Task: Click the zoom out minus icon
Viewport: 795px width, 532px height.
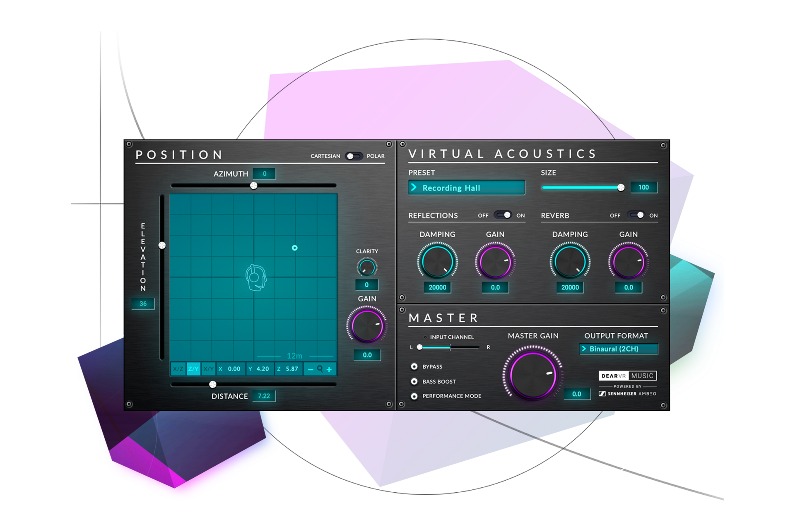Action: [x=311, y=369]
